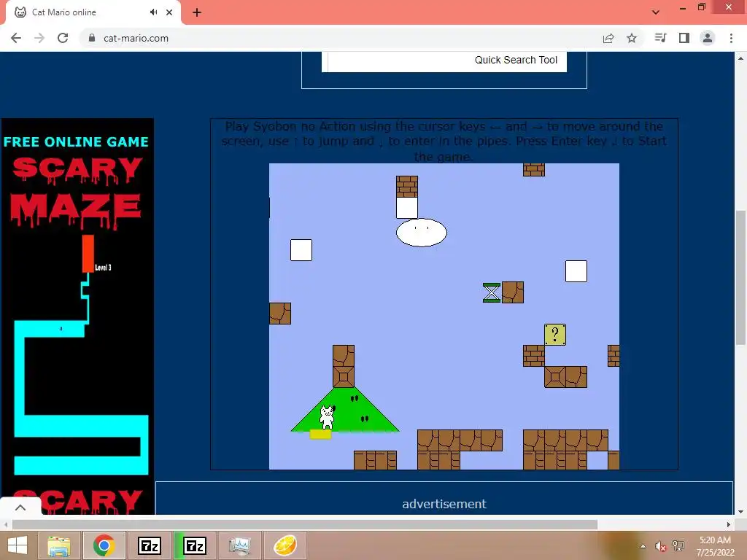Mute the Cat Mario online tab audio

153,12
